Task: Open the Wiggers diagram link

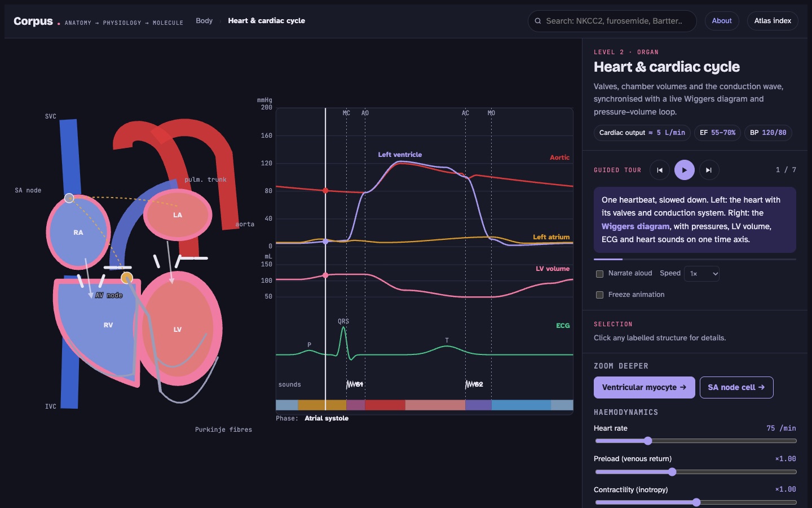Action: 636,226
